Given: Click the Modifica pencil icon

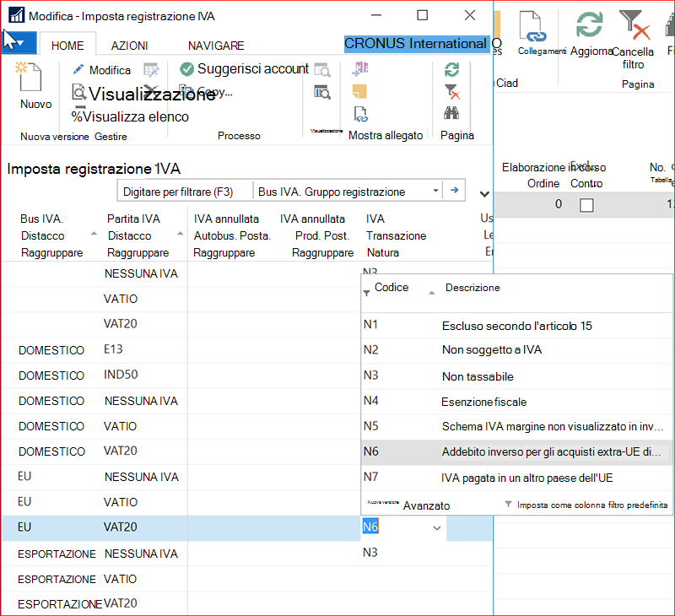Looking at the screenshot, I should click(x=78, y=69).
